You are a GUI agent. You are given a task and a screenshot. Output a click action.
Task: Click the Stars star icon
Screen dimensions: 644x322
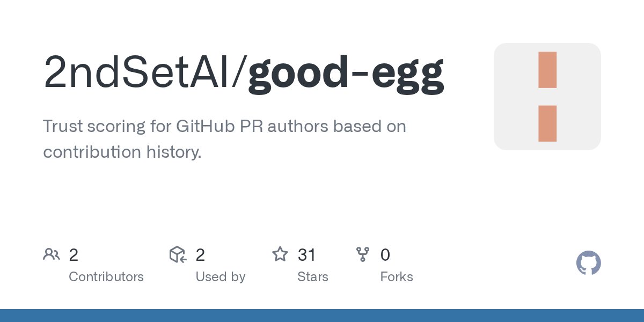click(280, 254)
